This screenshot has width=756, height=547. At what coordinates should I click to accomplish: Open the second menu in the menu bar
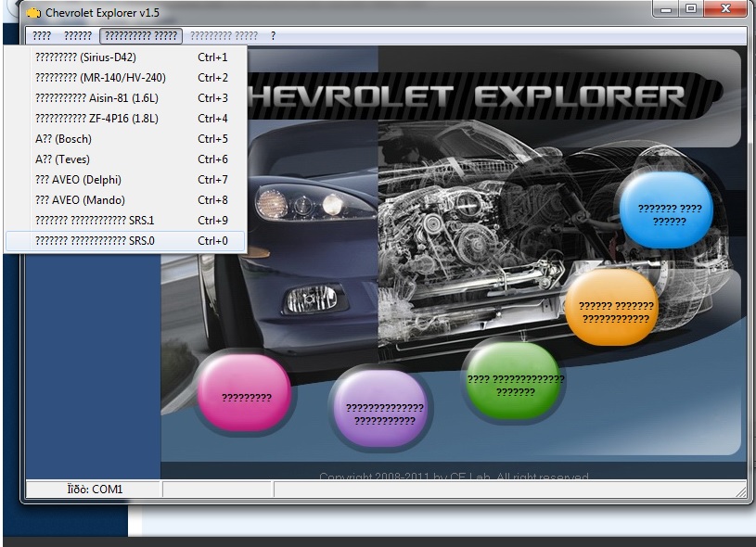[78, 35]
